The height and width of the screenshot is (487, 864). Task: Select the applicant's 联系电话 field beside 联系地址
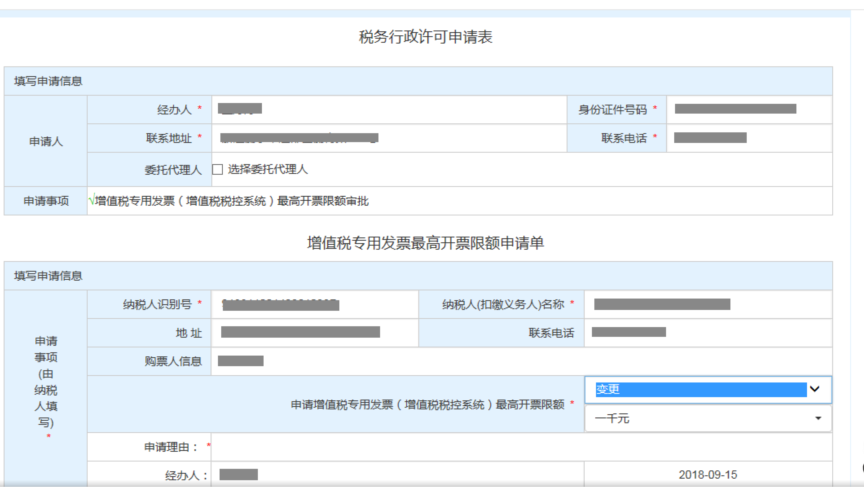(748, 138)
